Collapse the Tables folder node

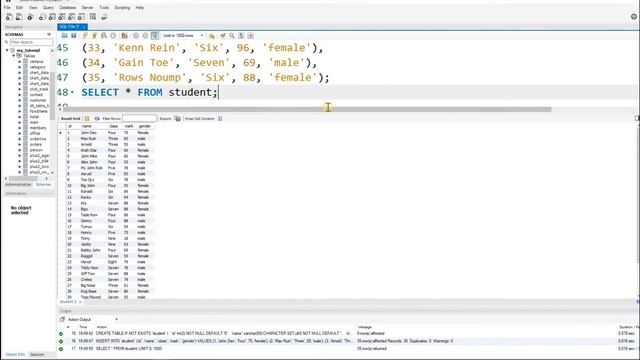[13, 56]
